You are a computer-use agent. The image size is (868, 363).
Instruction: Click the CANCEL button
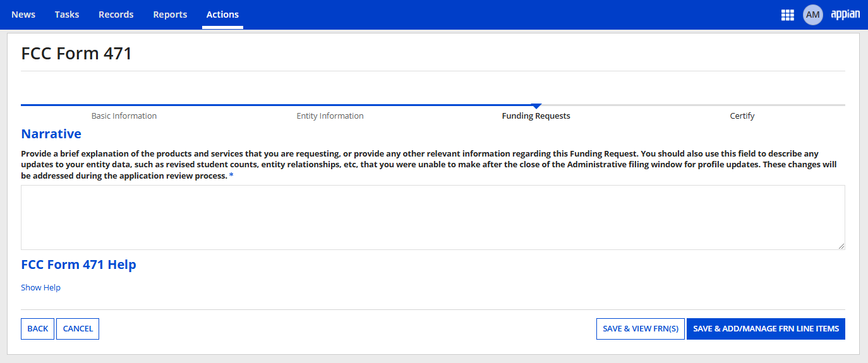(78, 329)
